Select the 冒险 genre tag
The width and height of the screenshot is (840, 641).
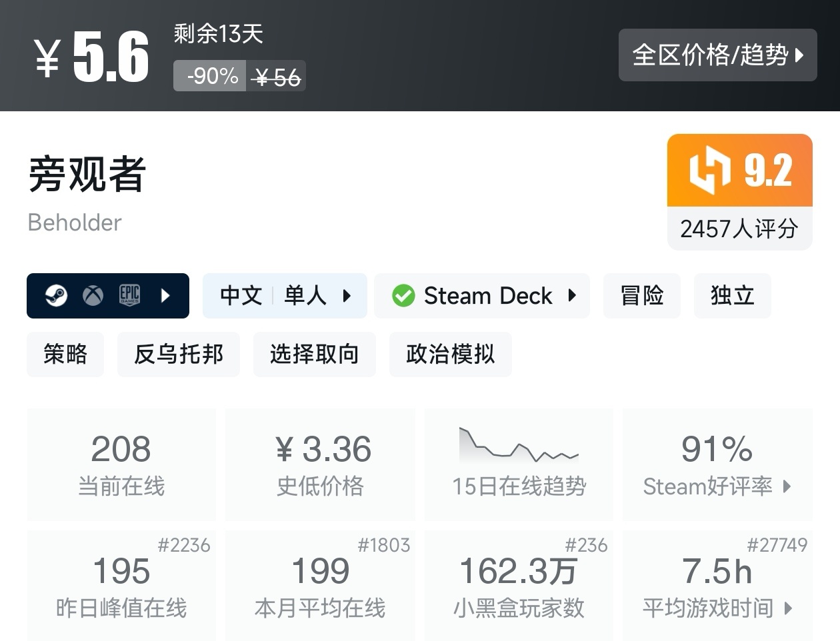[x=642, y=295]
